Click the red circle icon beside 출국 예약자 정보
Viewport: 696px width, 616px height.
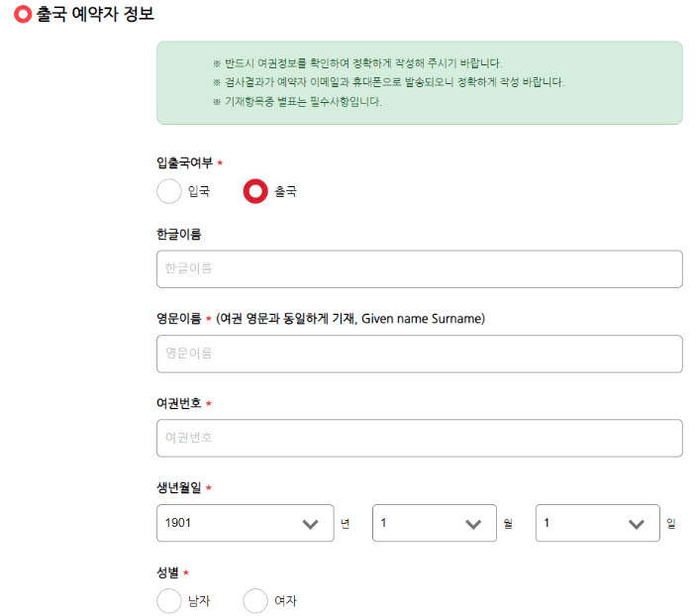tap(23, 14)
